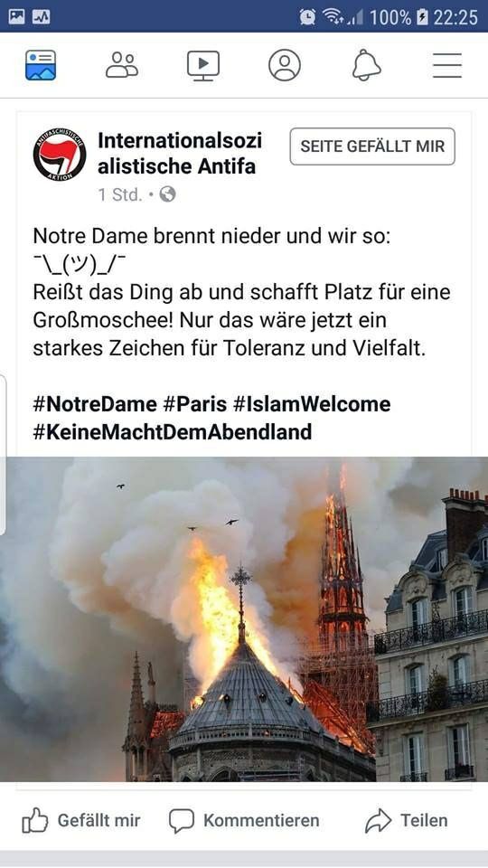Switch to the Watch video tab

tap(203, 66)
